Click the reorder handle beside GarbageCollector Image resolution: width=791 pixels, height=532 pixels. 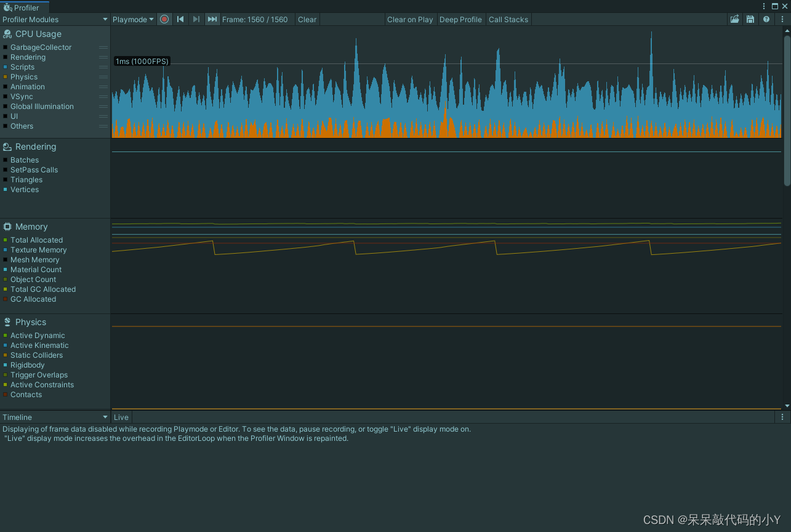pos(103,47)
